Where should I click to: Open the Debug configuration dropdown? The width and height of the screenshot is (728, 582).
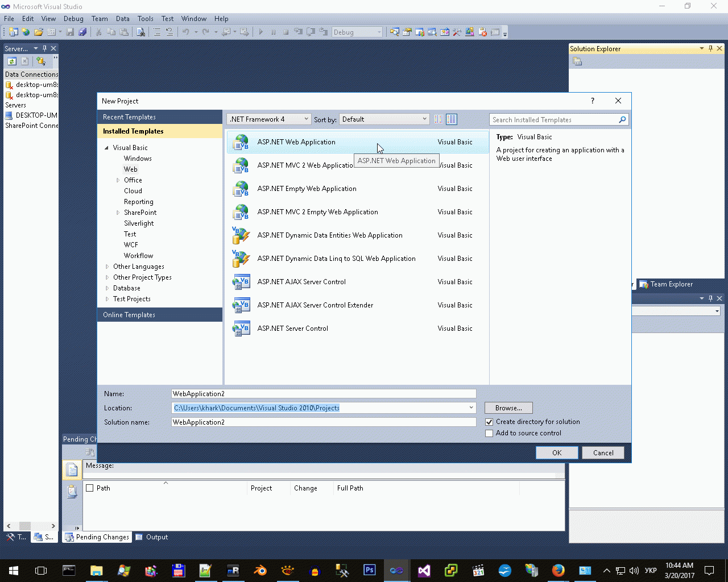(x=357, y=32)
